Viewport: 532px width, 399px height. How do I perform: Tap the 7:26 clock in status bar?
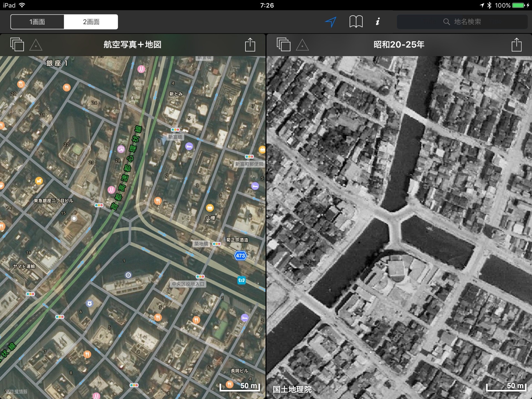tap(267, 5)
